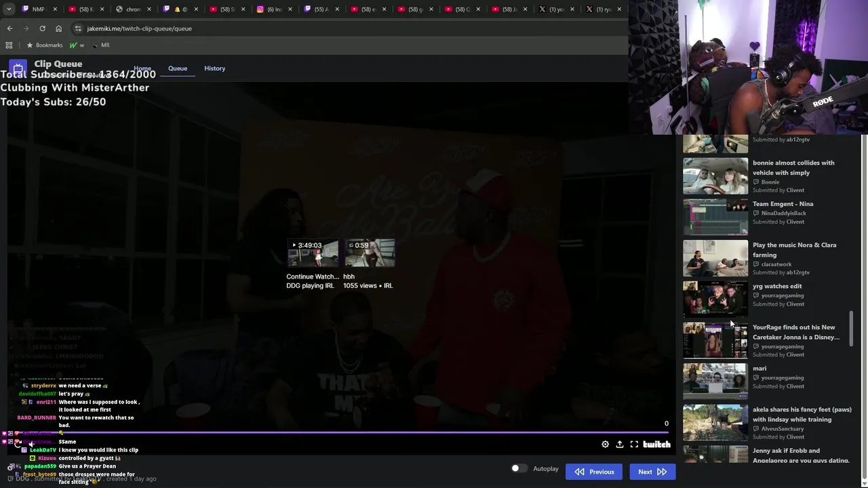The image size is (868, 488).
Task: Open the 'hbh' suggested clip thumbnail
Action: click(x=370, y=253)
